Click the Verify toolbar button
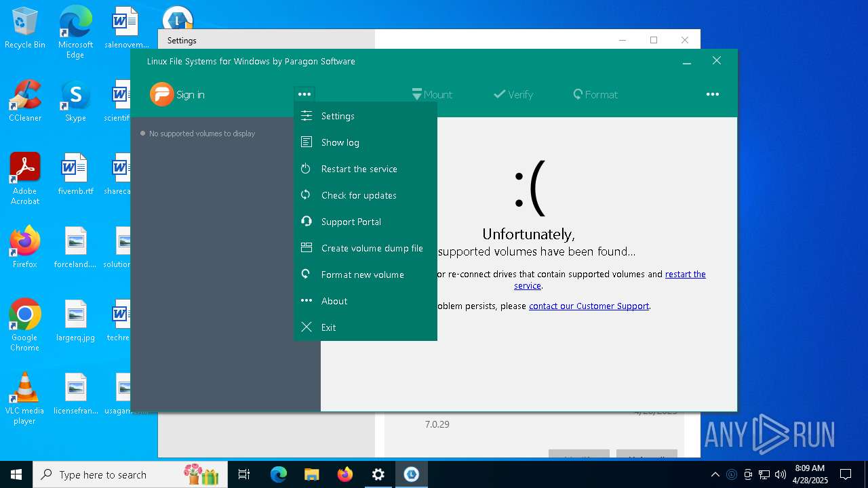868x488 pixels. pos(513,95)
